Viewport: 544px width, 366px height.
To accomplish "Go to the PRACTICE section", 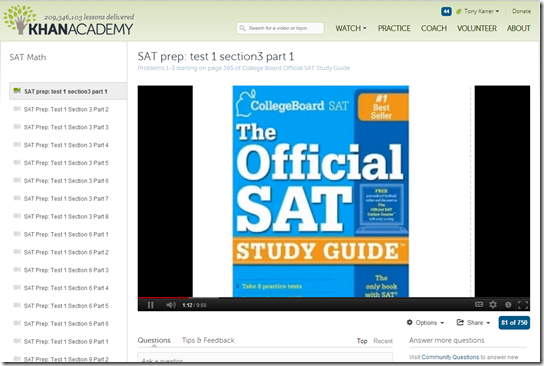I will (394, 28).
